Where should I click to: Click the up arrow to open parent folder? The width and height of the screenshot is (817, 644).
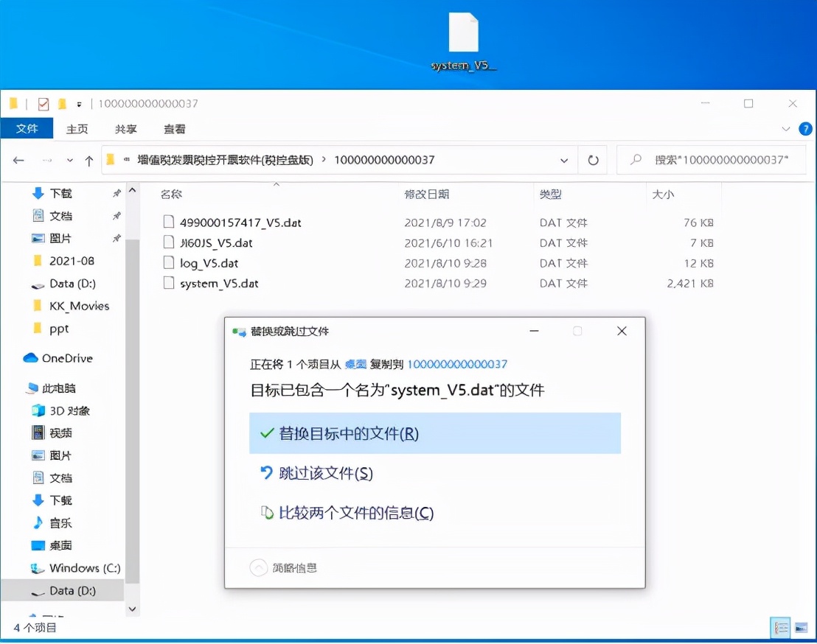click(89, 160)
